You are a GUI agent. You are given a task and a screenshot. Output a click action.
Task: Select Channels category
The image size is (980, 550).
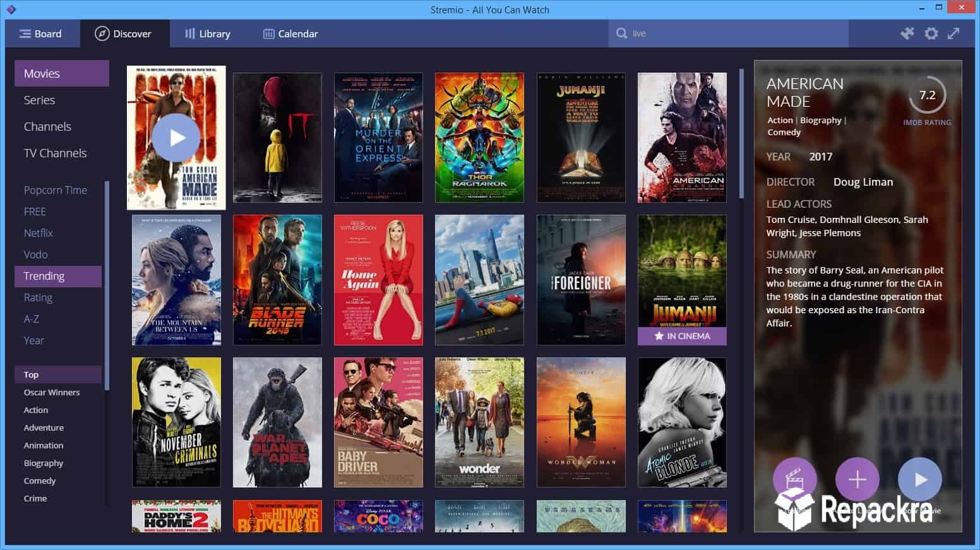click(x=62, y=126)
